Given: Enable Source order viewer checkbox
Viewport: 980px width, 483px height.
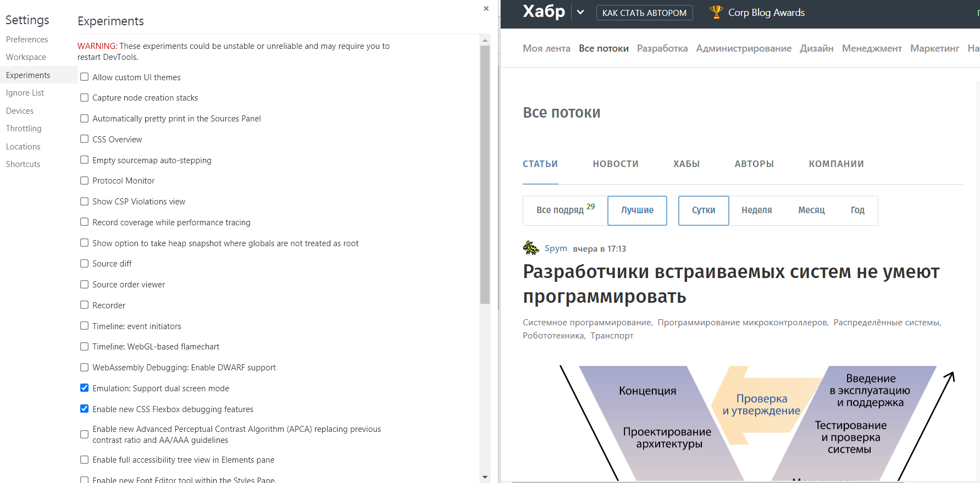Looking at the screenshot, I should point(84,285).
